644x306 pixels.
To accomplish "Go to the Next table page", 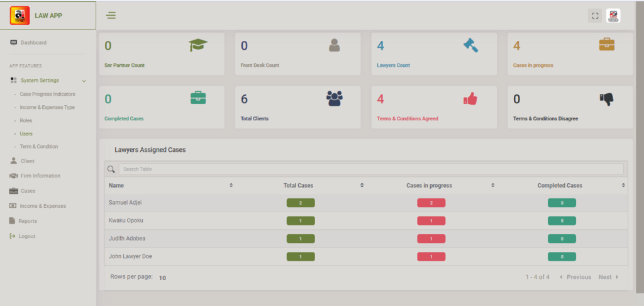I will (x=608, y=277).
